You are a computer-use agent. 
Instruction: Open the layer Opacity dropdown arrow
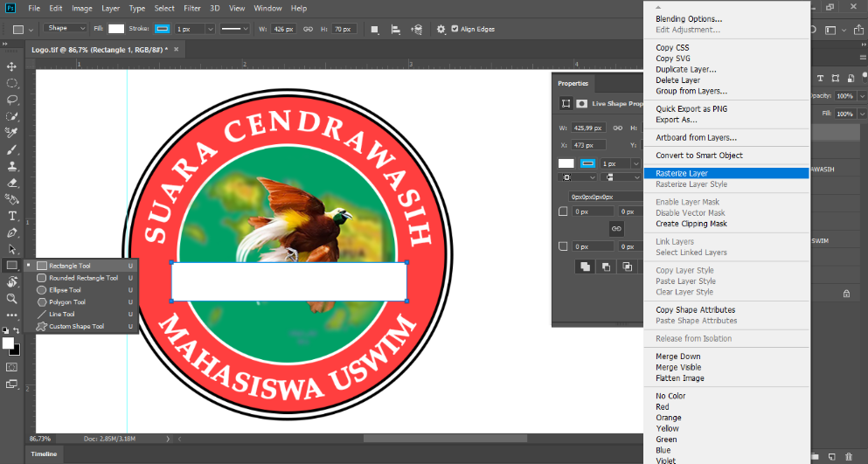(x=862, y=96)
